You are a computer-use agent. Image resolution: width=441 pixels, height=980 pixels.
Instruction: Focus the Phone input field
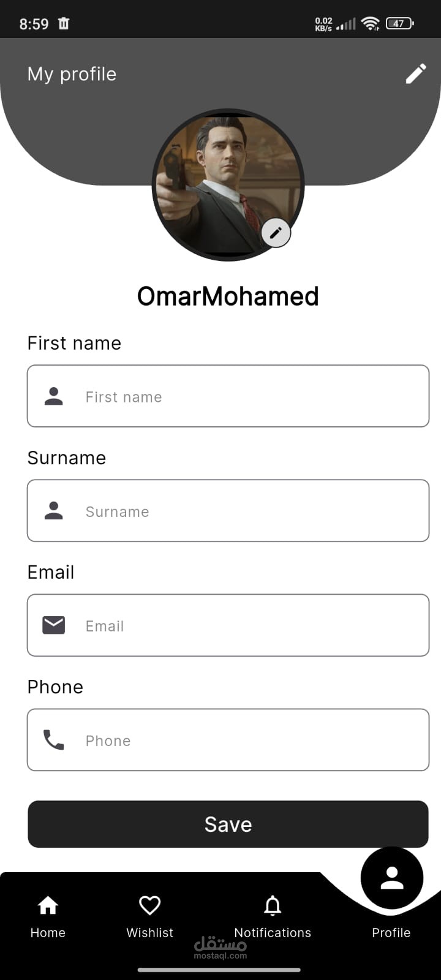pos(245,740)
